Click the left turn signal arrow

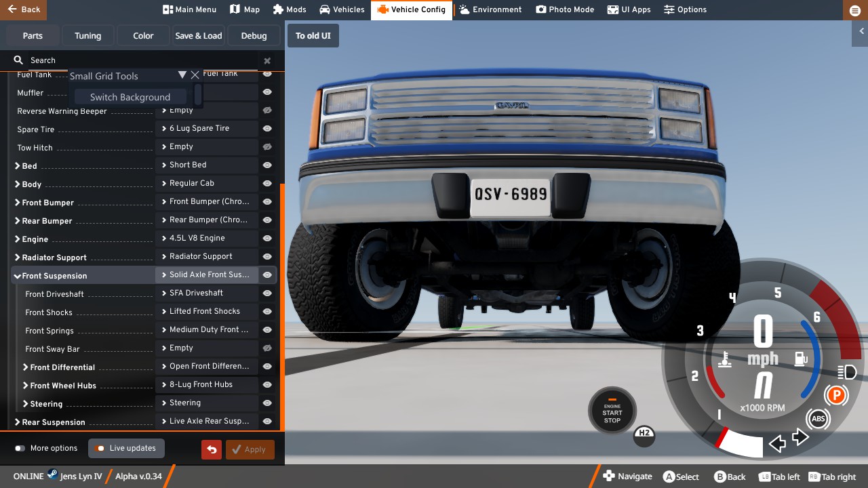coord(777,445)
